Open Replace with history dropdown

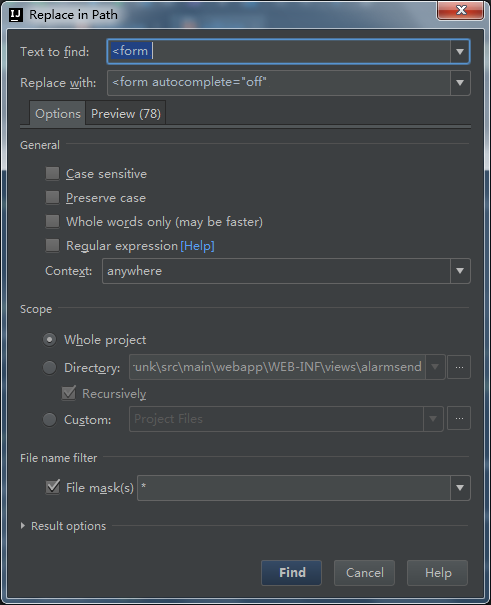click(460, 83)
